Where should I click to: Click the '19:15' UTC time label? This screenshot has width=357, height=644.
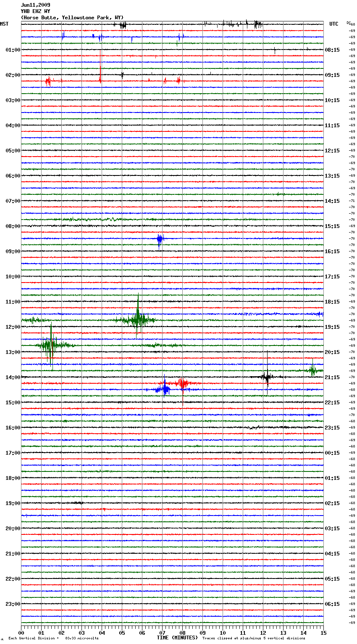pyautogui.click(x=332, y=327)
